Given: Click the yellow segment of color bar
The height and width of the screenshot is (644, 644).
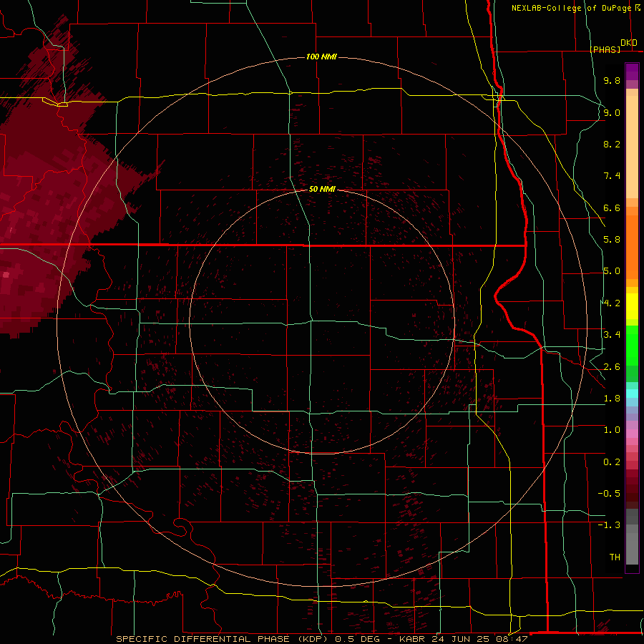Looking at the screenshot, I should click(x=632, y=306).
